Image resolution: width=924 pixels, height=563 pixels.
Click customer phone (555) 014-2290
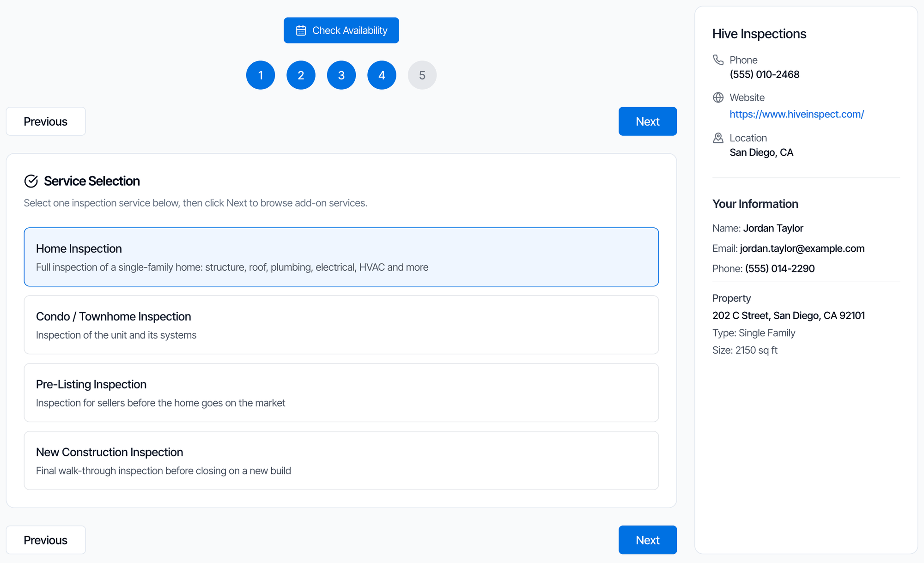(779, 269)
